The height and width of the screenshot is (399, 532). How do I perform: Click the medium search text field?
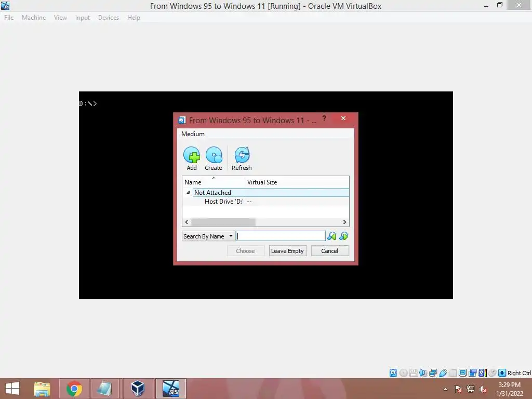pyautogui.click(x=281, y=236)
